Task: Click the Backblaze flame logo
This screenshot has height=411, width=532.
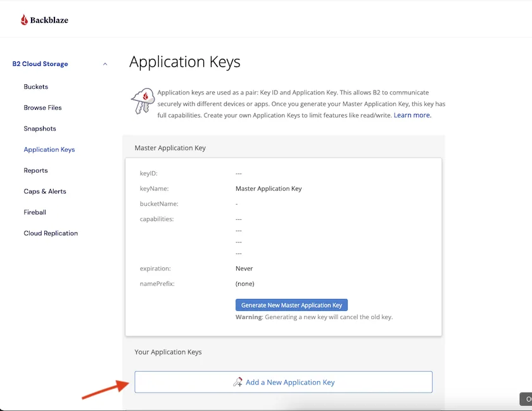Action: tap(23, 18)
